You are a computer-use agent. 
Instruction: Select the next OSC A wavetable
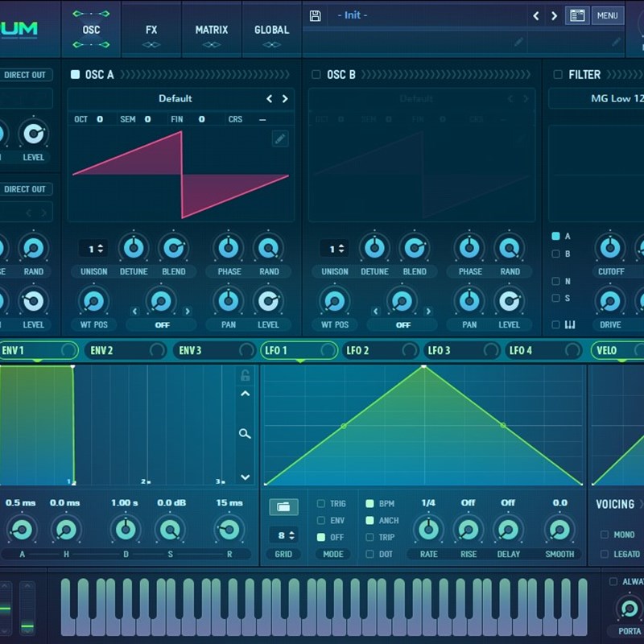(x=285, y=98)
